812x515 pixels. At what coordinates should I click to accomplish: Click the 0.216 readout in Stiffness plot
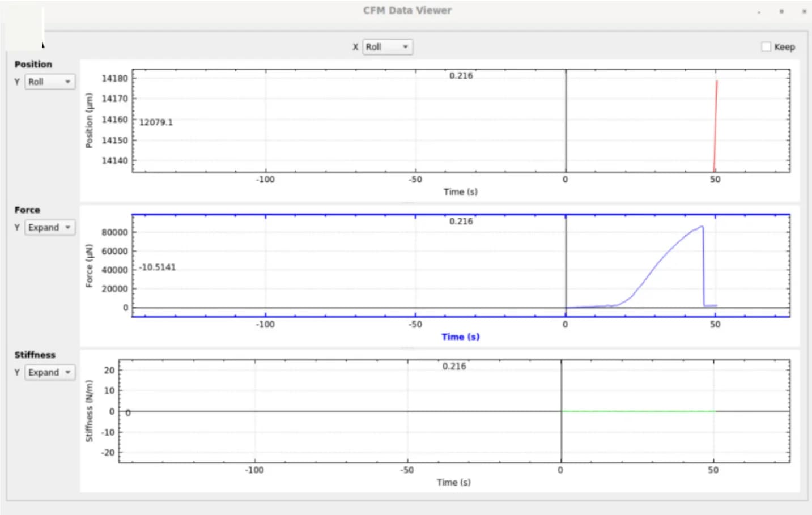pyautogui.click(x=454, y=366)
